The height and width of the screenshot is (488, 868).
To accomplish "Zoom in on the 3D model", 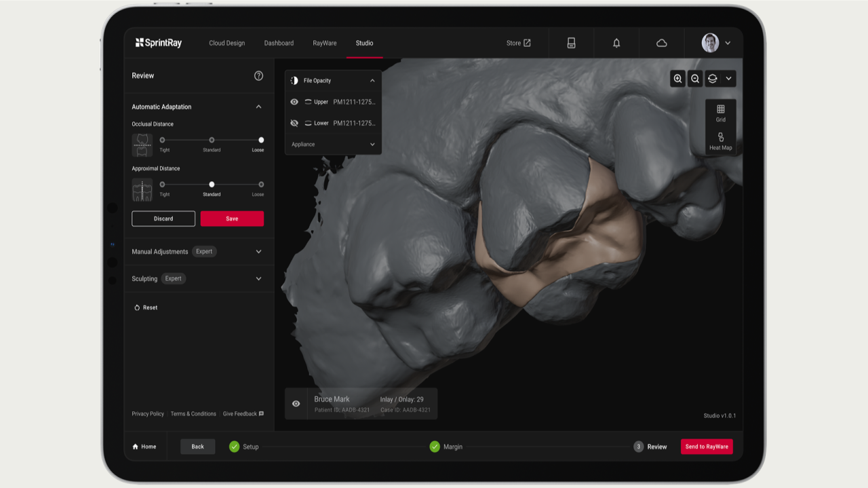I will (677, 79).
